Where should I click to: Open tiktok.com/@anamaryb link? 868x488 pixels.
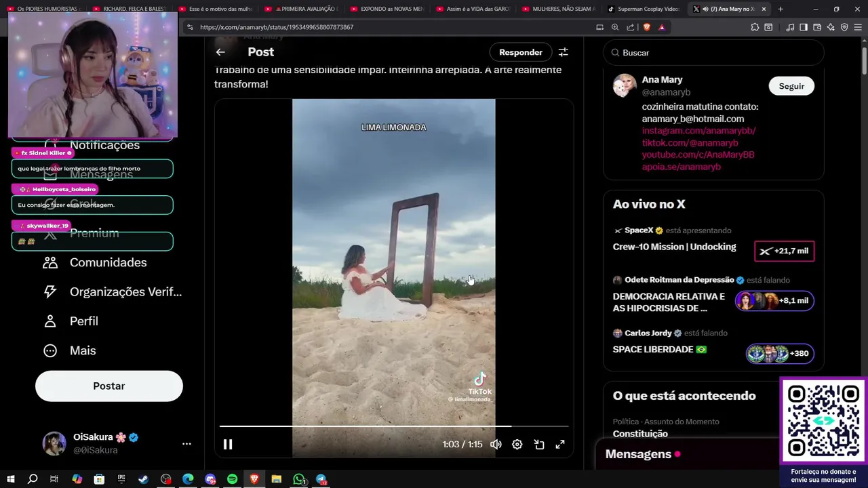690,143
